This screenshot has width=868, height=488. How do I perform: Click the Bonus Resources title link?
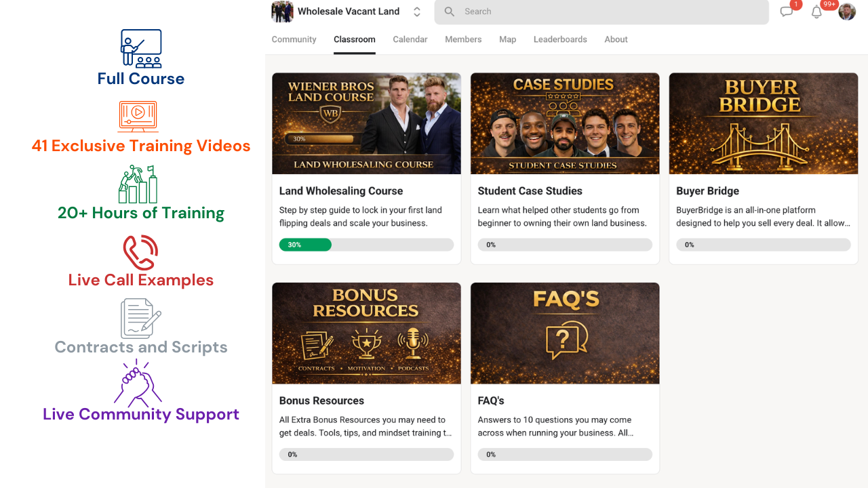(321, 401)
